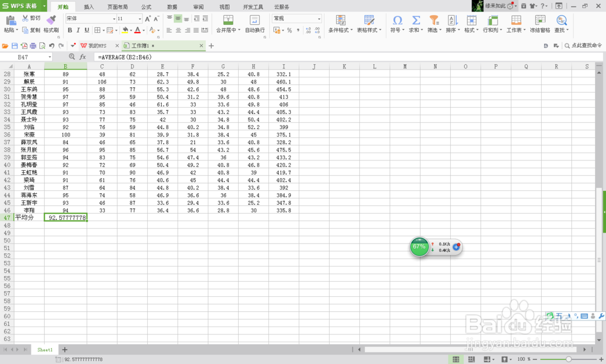Click the Open folder icon in quick toolbar
This screenshot has height=364, width=606.
[x=5, y=45]
